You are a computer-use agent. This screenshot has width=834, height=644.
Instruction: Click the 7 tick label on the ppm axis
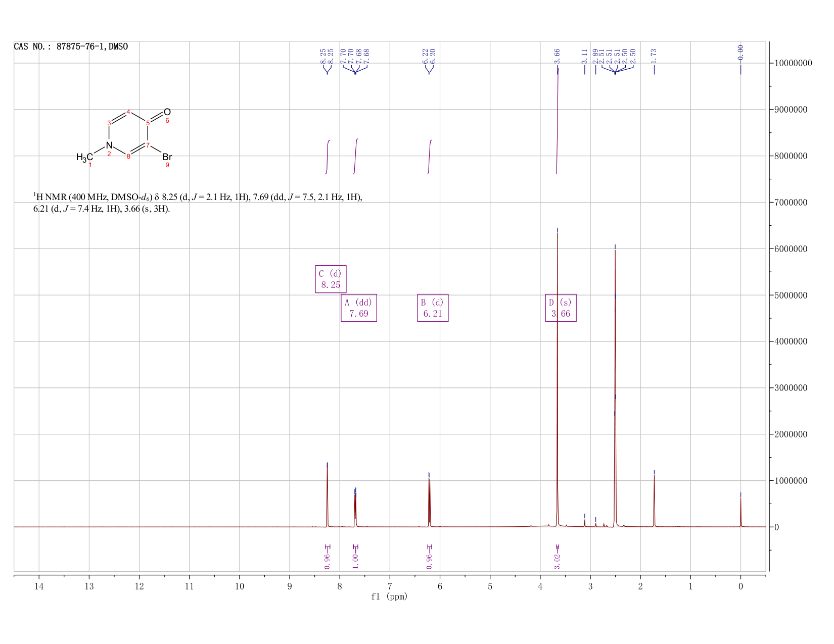pyautogui.click(x=390, y=586)
